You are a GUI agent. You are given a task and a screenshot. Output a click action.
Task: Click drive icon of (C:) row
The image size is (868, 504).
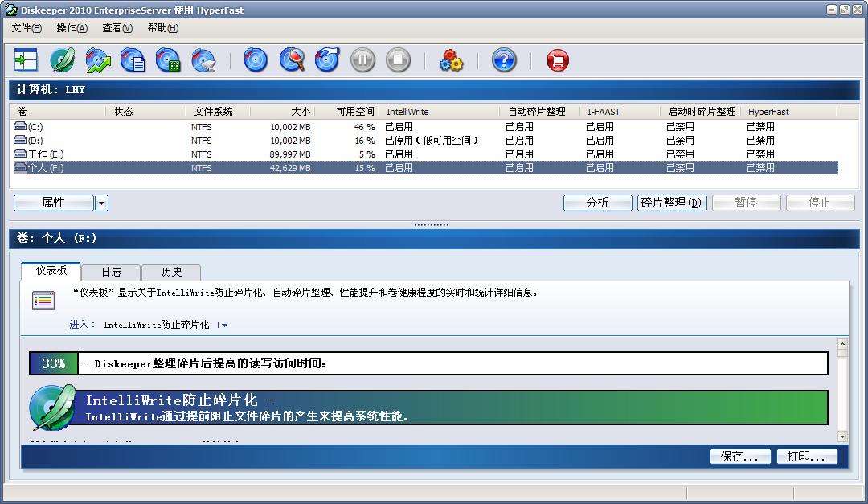coord(20,126)
